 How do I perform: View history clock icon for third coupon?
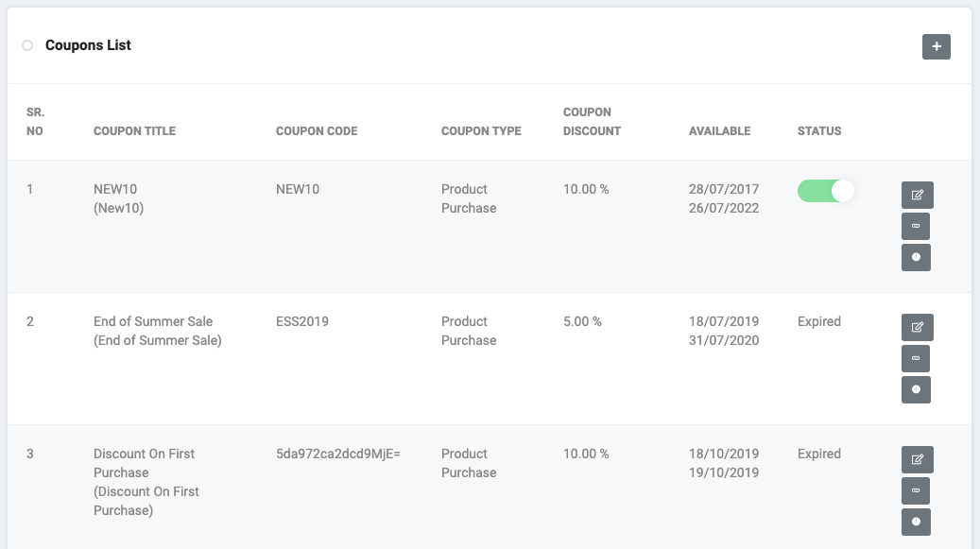[x=916, y=523]
